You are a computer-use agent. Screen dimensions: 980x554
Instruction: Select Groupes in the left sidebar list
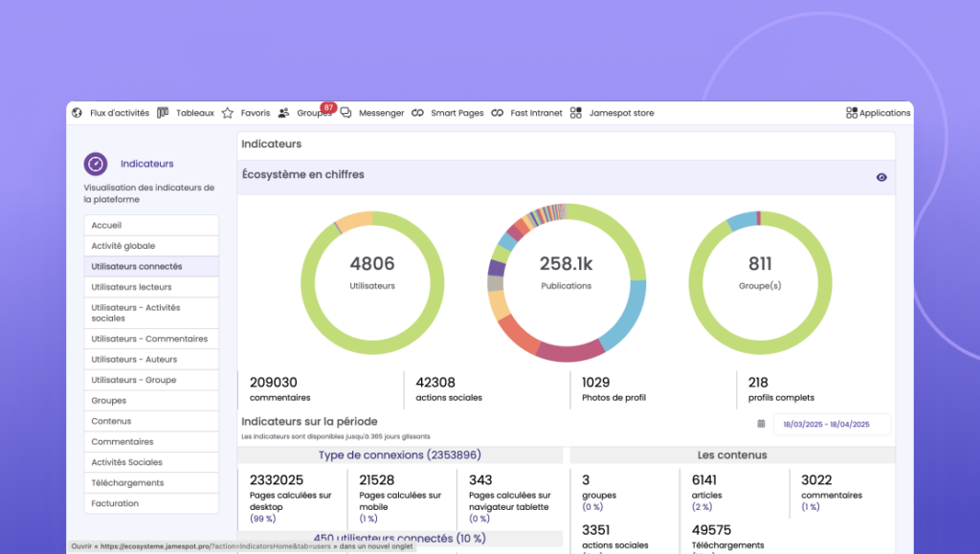(x=151, y=400)
